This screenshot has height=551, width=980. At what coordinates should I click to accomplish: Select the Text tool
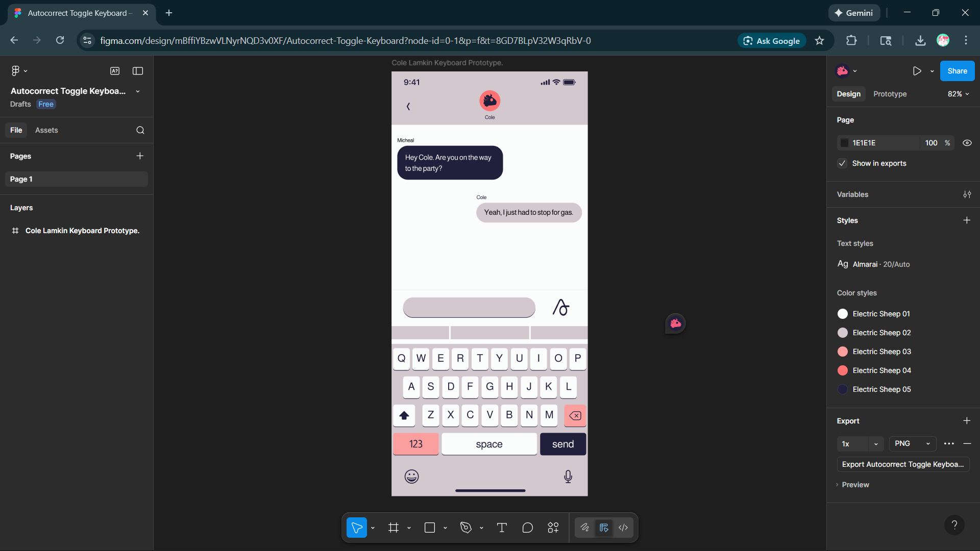click(x=502, y=528)
